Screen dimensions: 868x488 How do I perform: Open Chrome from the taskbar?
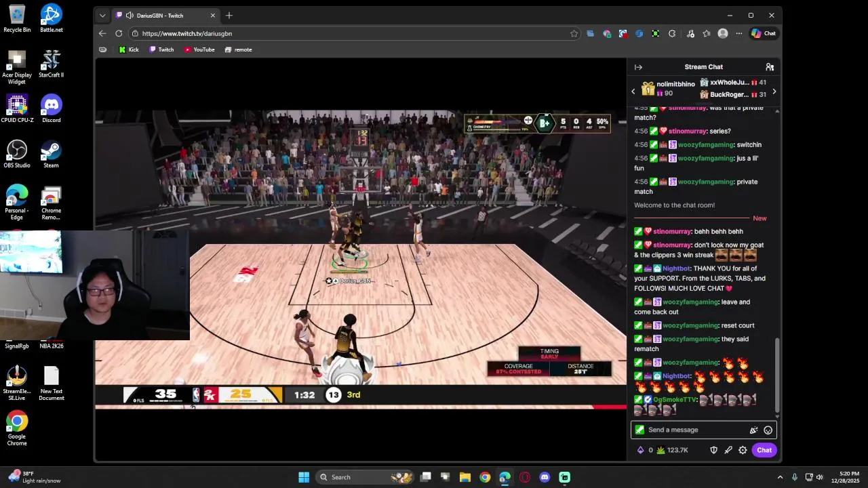tap(485, 477)
